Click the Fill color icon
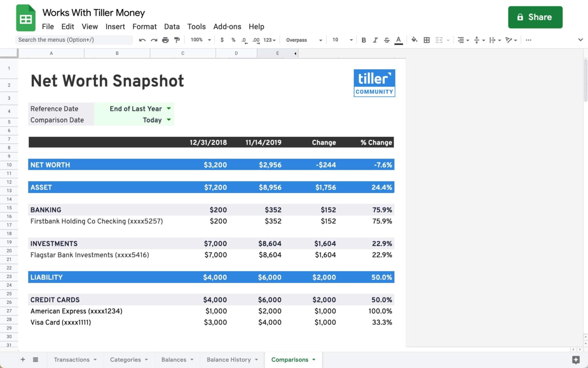588x368 pixels. click(x=415, y=40)
